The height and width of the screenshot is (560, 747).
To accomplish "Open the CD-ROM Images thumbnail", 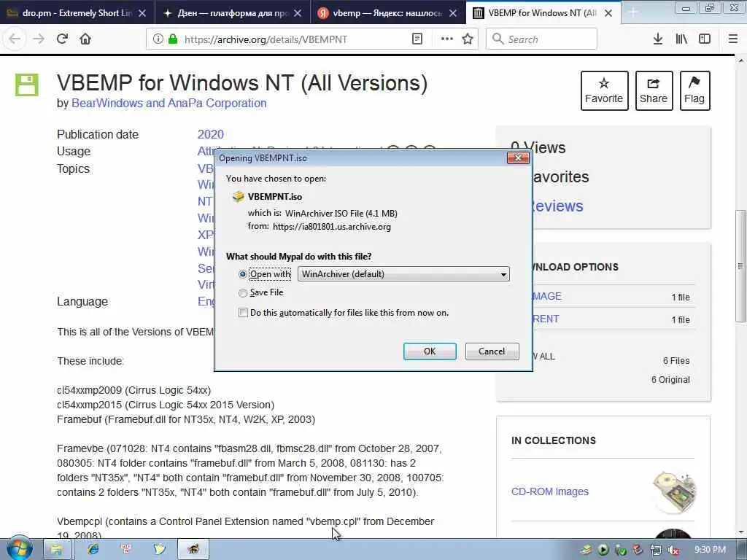I will (673, 491).
